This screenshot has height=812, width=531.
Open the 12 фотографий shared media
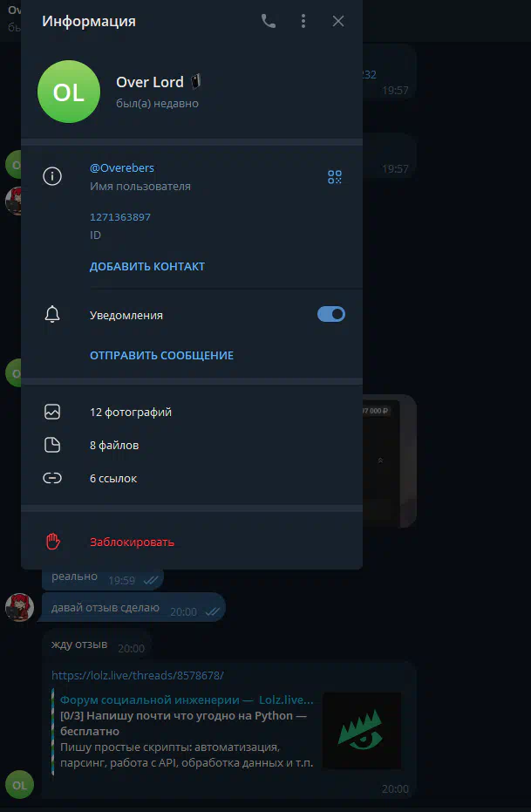[x=192, y=413]
